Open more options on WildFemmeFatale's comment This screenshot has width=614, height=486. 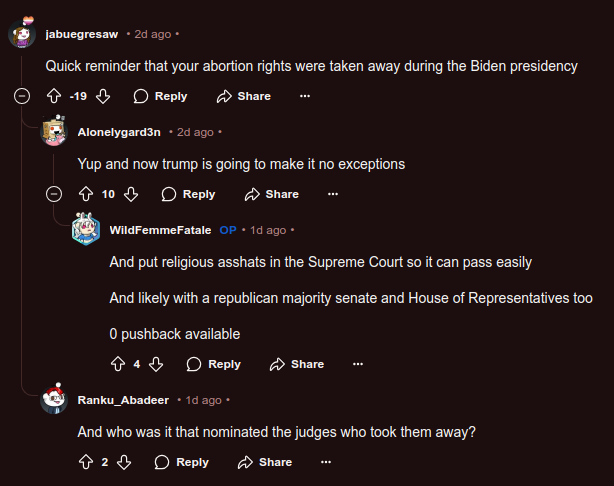358,364
